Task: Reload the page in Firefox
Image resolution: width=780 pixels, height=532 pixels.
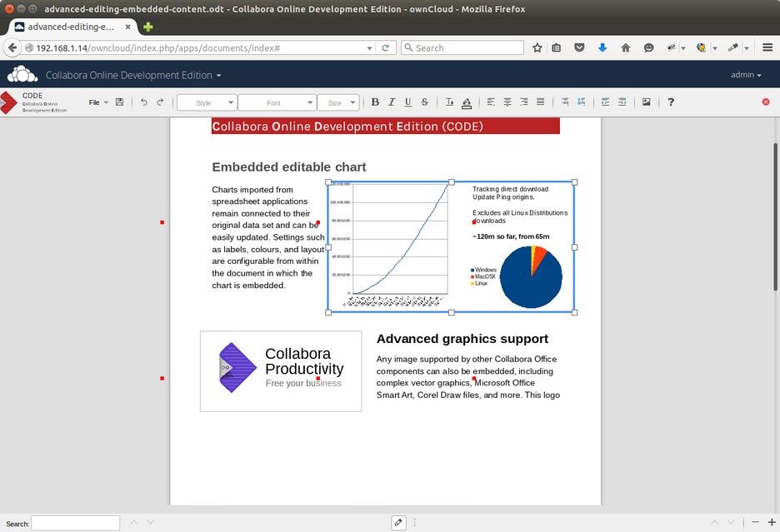Action: [385, 47]
